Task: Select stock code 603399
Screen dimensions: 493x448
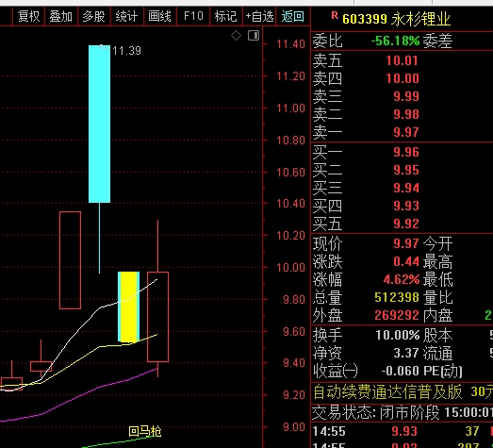Action: [x=365, y=19]
